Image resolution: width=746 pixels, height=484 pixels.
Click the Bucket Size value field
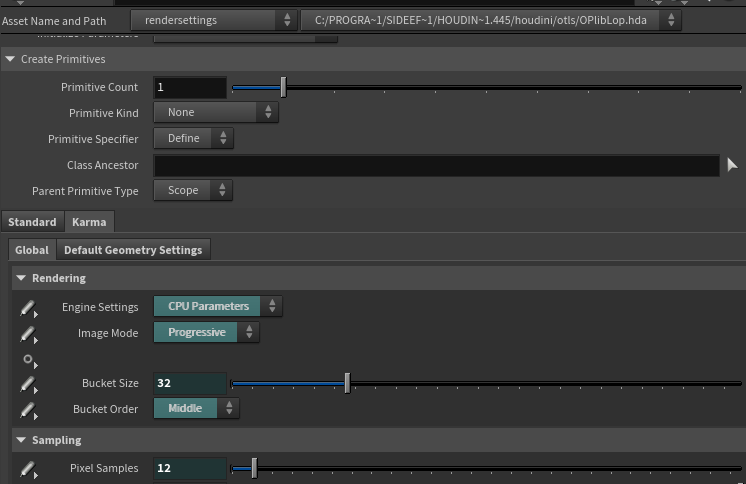[190, 383]
